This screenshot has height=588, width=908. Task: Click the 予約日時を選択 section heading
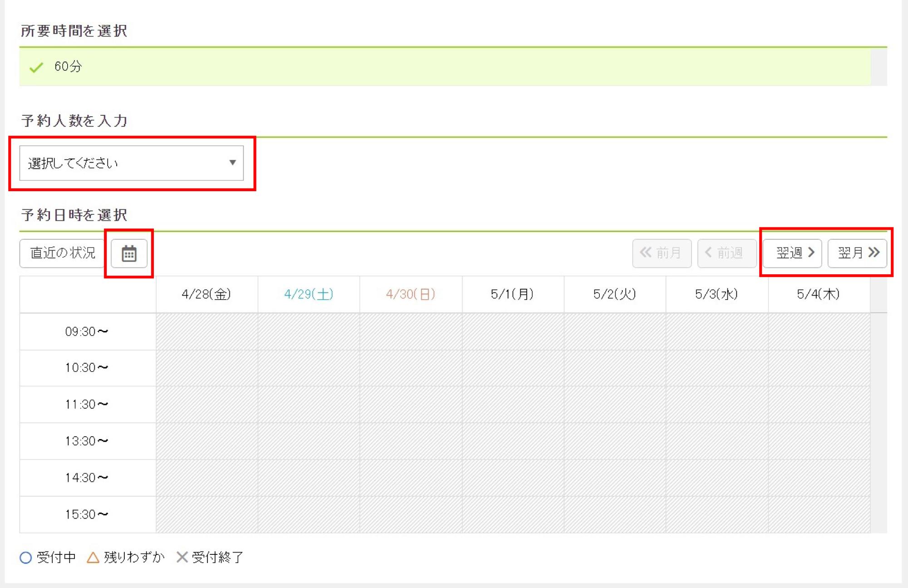(74, 215)
